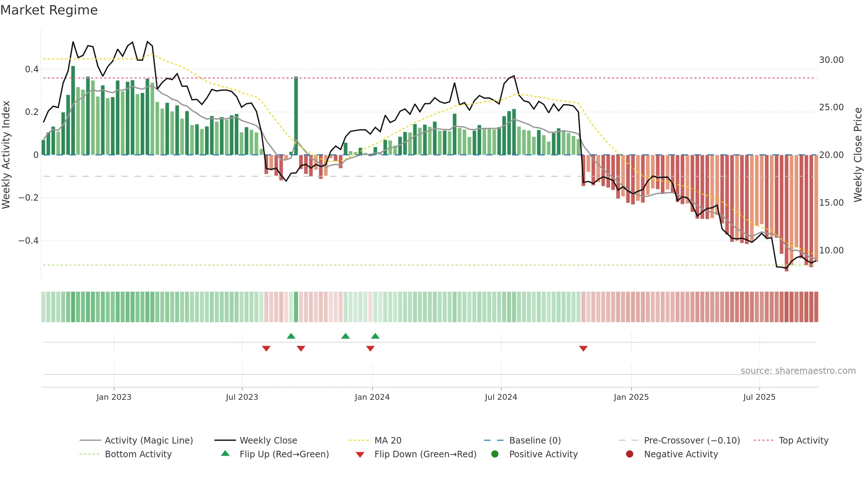Click the Jul 2023 x-axis label

(242, 397)
